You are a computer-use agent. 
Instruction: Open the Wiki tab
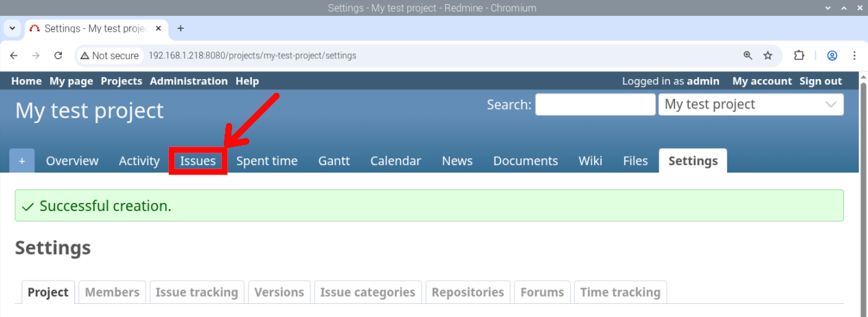pyautogui.click(x=591, y=161)
